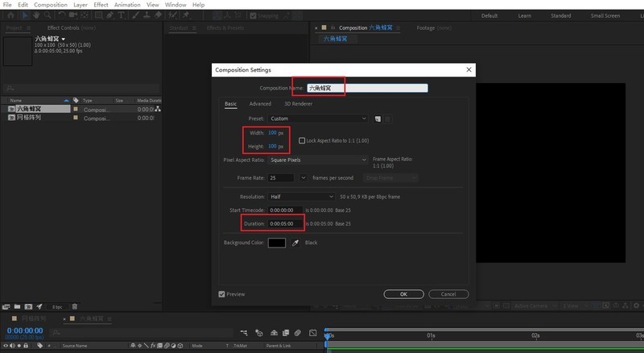Screen dimensions: 644x353
Task: Open the Preset dropdown set to Custom
Action: (318, 118)
